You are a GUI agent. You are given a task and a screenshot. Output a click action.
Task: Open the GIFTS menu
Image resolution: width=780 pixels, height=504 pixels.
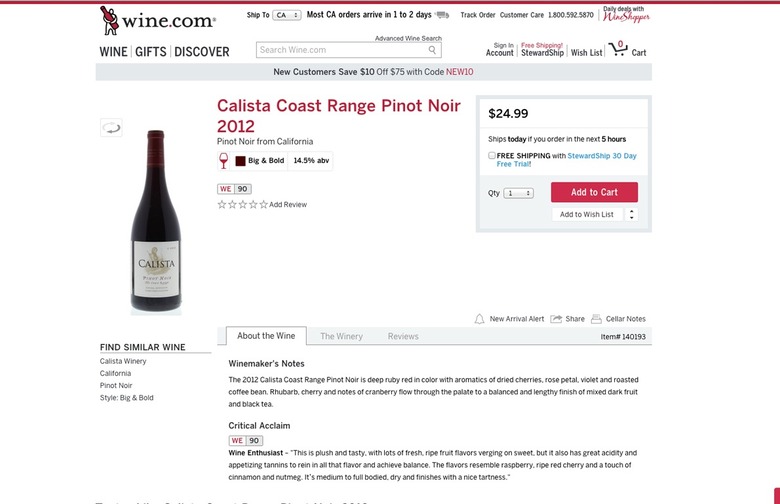tap(151, 51)
